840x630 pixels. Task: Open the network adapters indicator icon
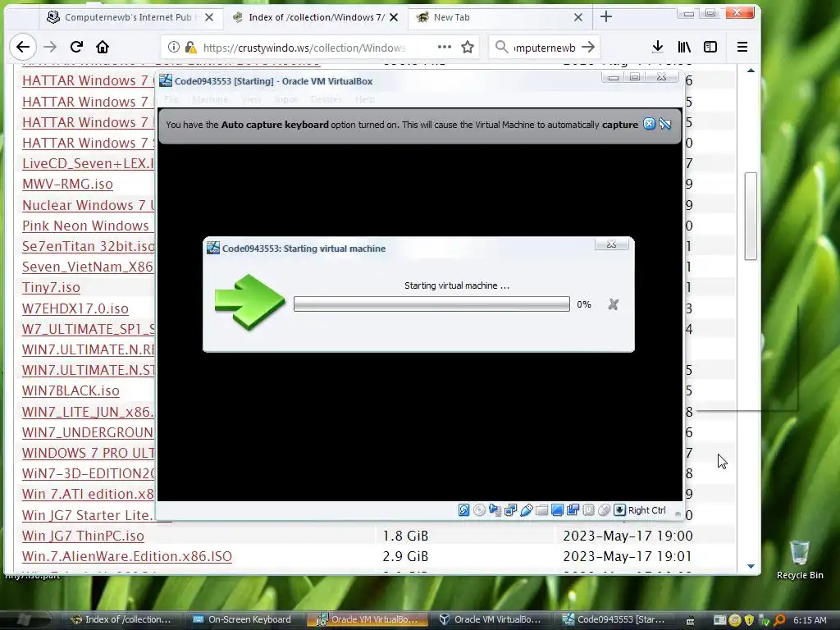(x=510, y=510)
